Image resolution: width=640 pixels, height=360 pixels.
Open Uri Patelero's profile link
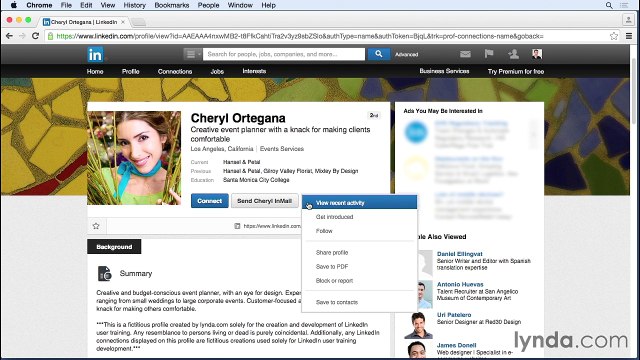click(454, 315)
